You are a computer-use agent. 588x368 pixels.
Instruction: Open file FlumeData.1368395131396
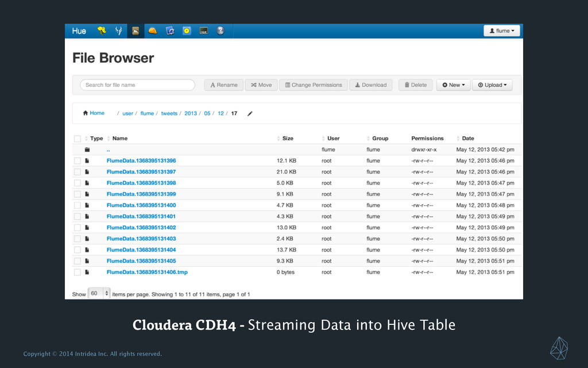[141, 161]
